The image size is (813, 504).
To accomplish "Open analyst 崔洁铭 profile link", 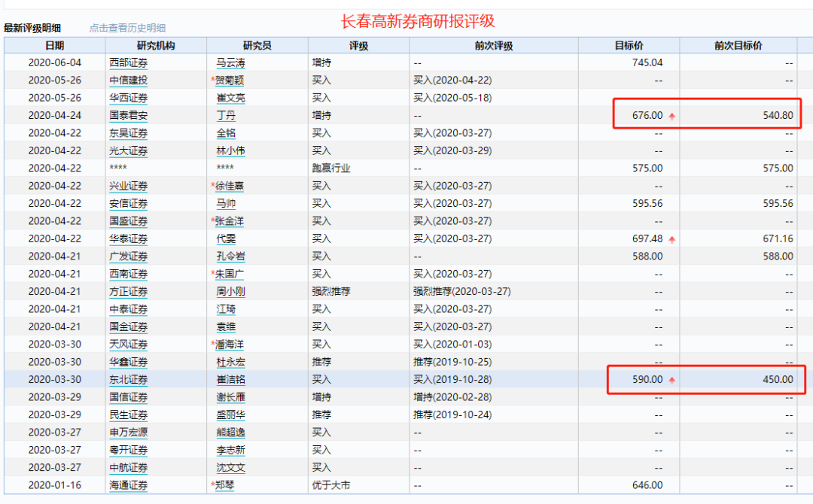I will tap(231, 380).
